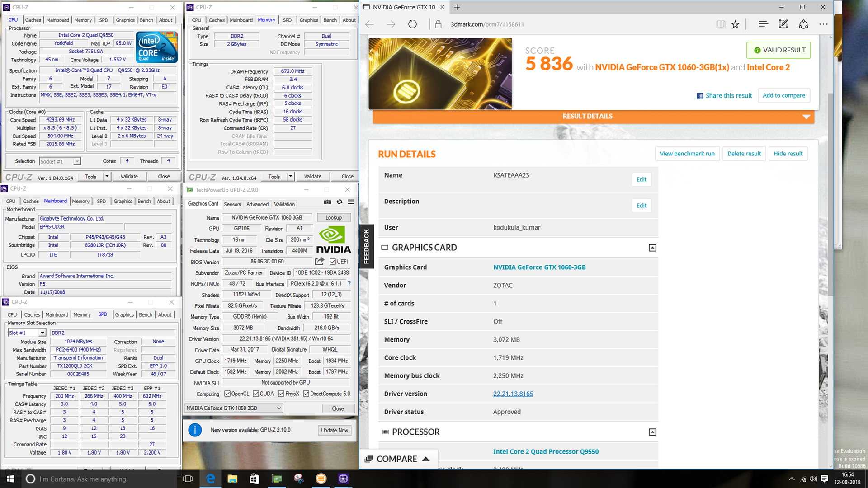Click the GPU-Z refresh icon
868x488 pixels.
click(340, 202)
